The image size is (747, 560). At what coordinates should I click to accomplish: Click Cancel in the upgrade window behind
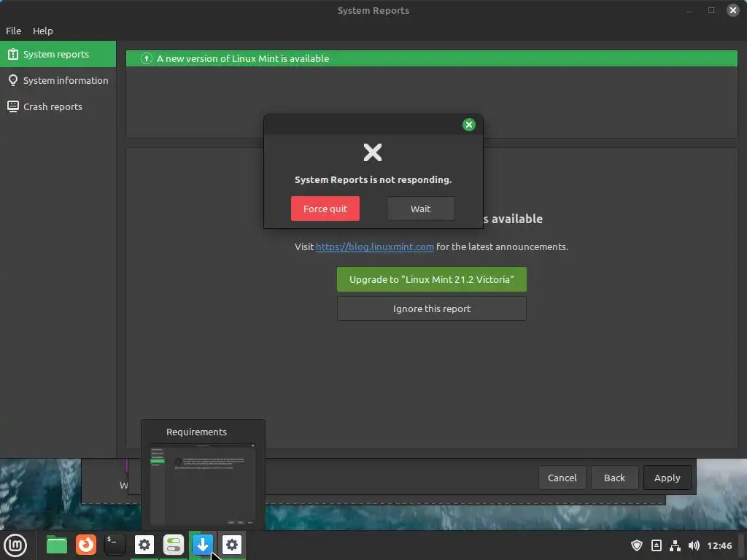click(562, 478)
